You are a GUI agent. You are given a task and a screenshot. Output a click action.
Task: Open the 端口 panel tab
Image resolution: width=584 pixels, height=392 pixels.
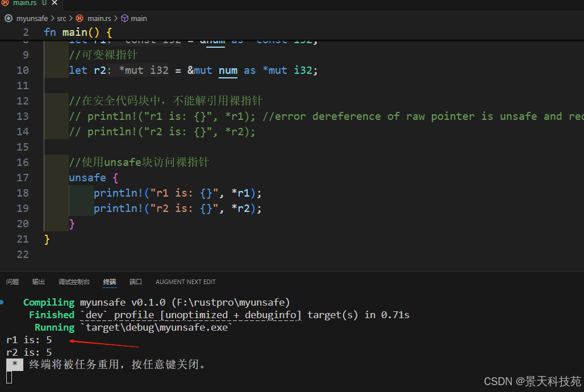pos(136,282)
